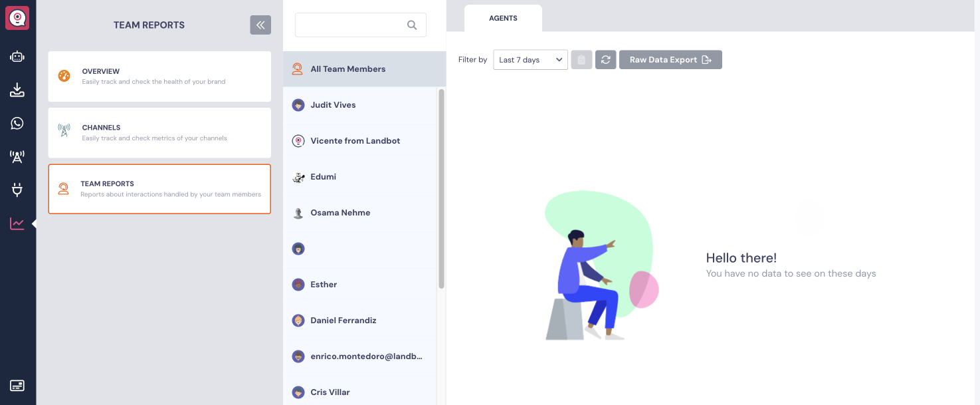Select the analytics chart icon
This screenshot has height=405, width=980.
point(17,223)
